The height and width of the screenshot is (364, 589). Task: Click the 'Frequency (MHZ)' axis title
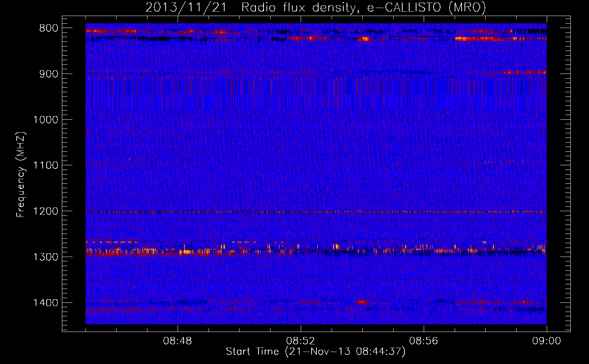coord(21,175)
